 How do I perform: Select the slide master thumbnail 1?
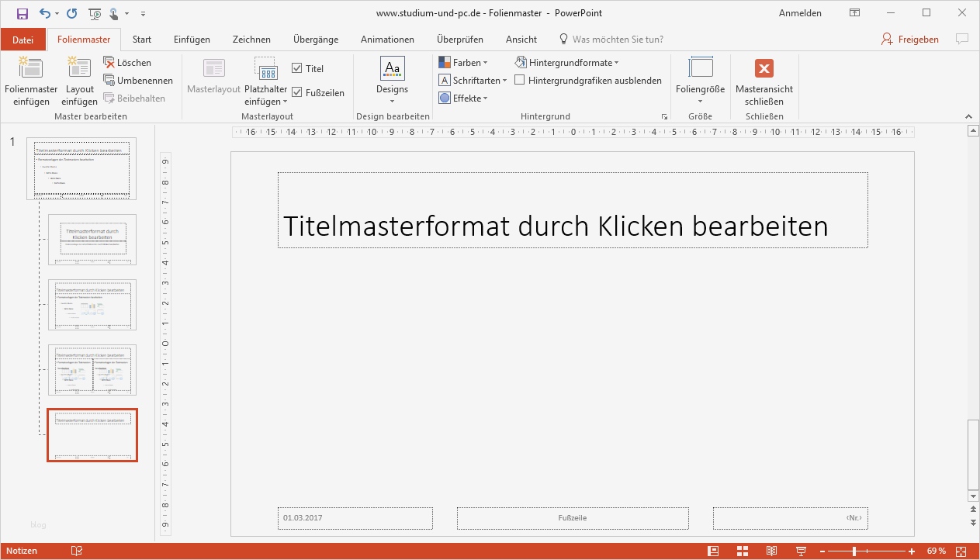(81, 169)
